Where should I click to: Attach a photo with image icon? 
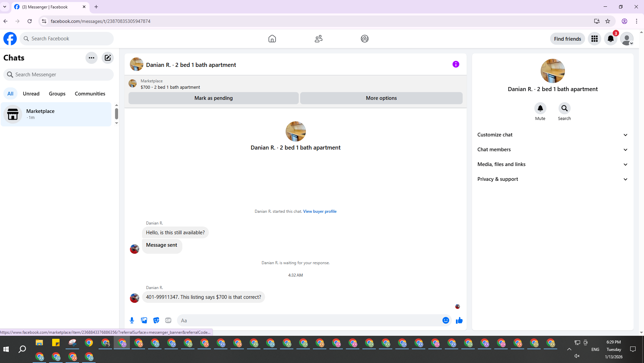(144, 320)
